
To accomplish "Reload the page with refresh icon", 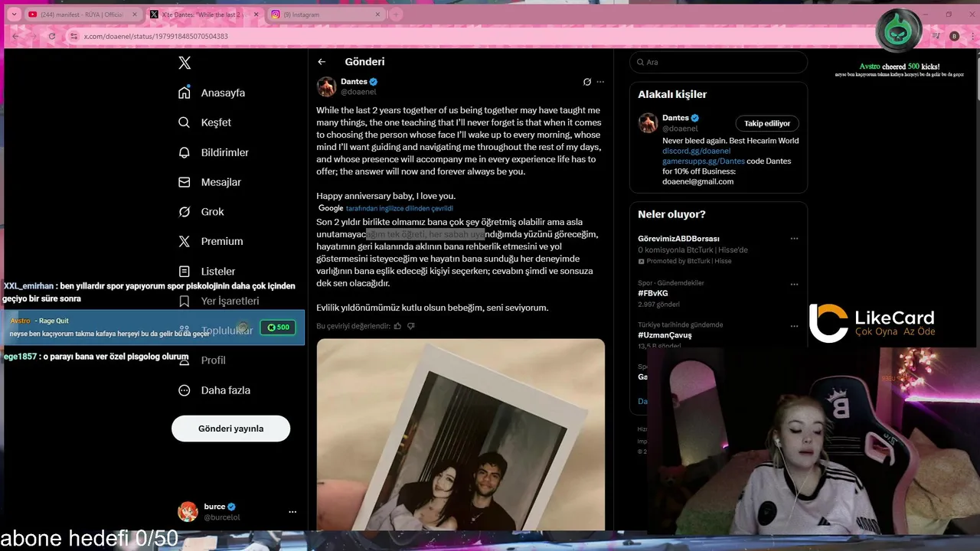I will coord(52,36).
